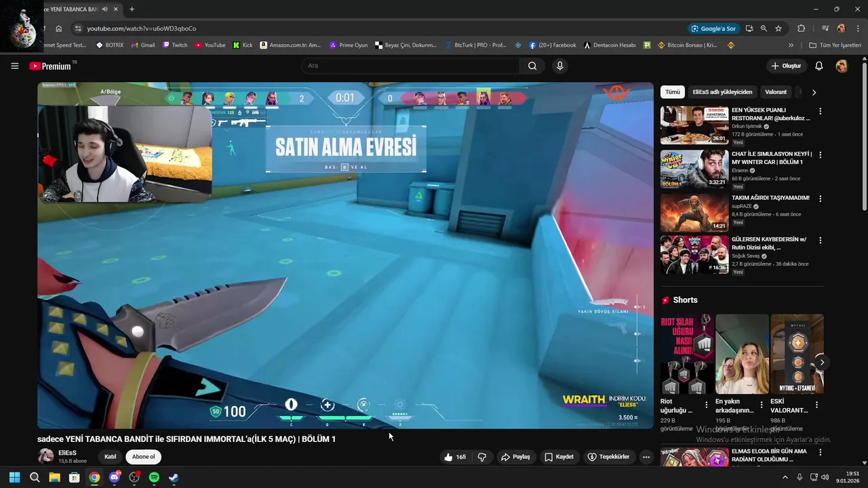Viewport: 868px width, 488px height.
Task: Click the Paylaş share button
Action: coord(515,457)
